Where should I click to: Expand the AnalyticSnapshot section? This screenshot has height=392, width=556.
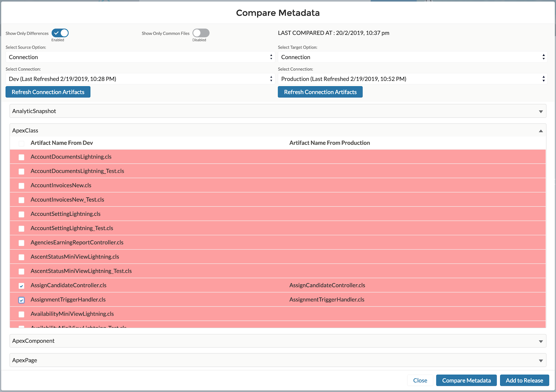pos(278,111)
